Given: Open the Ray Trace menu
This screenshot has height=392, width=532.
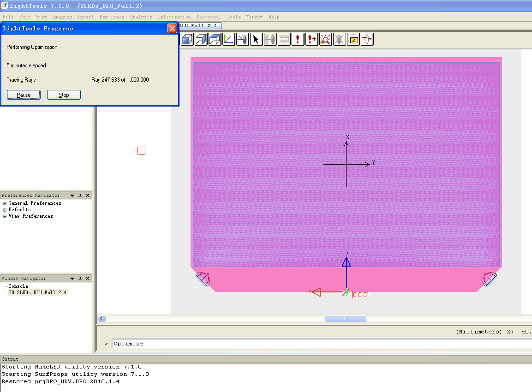Looking at the screenshot, I should click(x=112, y=17).
